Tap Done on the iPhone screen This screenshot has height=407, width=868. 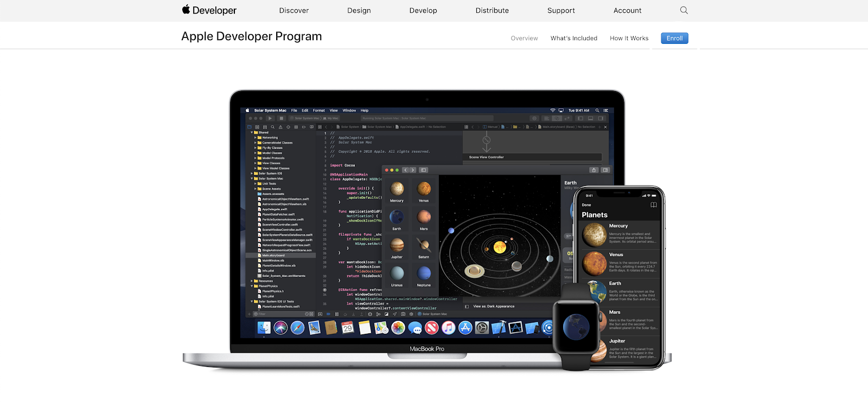[586, 205]
